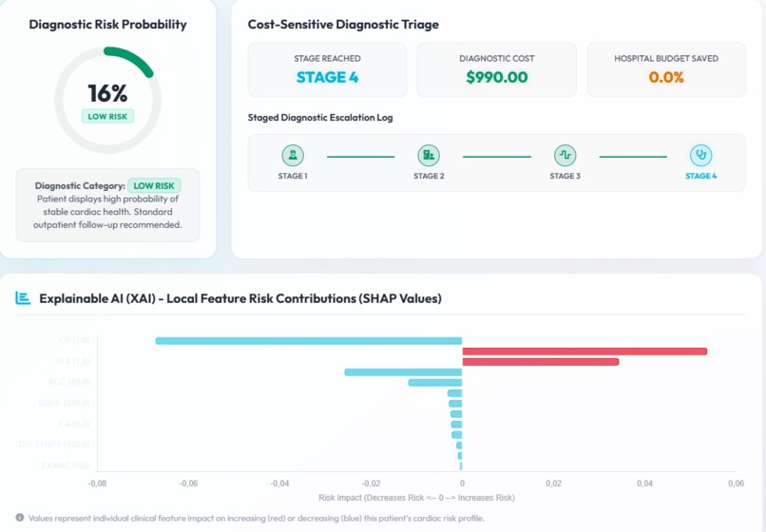Click the 'CHOL (220.0)' feature label
766x532 pixels.
pyautogui.click(x=64, y=403)
